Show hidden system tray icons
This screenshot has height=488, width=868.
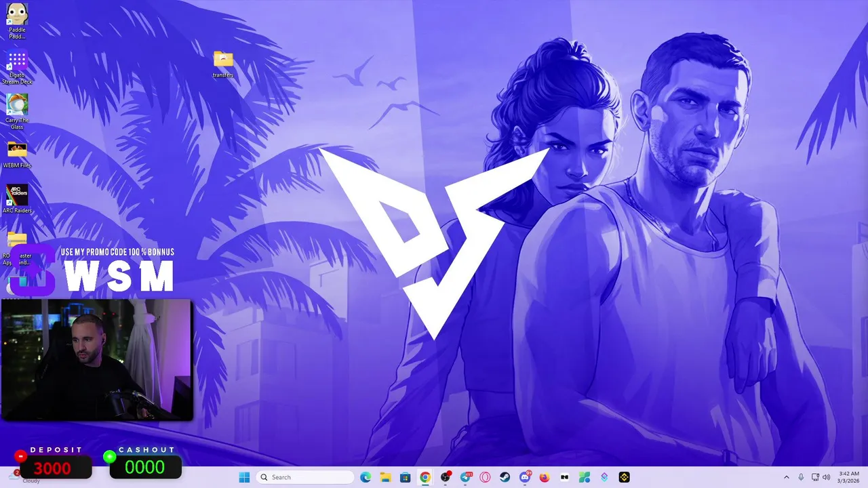tap(787, 477)
